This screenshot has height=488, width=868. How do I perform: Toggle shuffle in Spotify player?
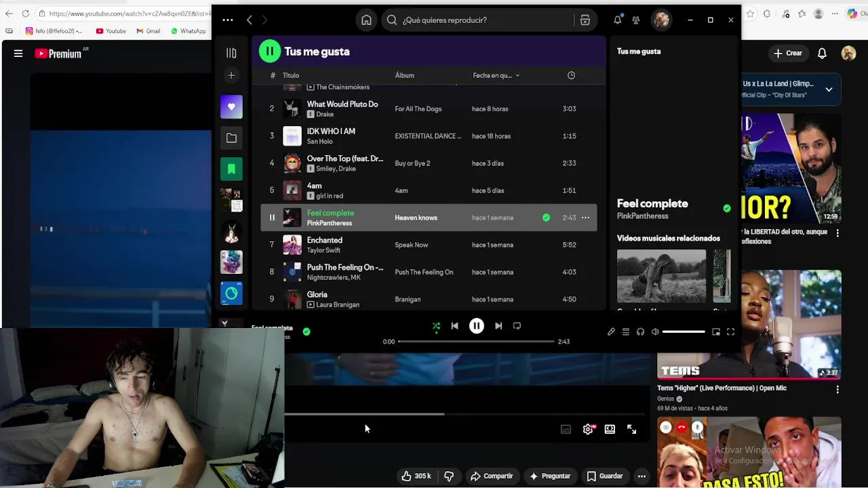[436, 326]
